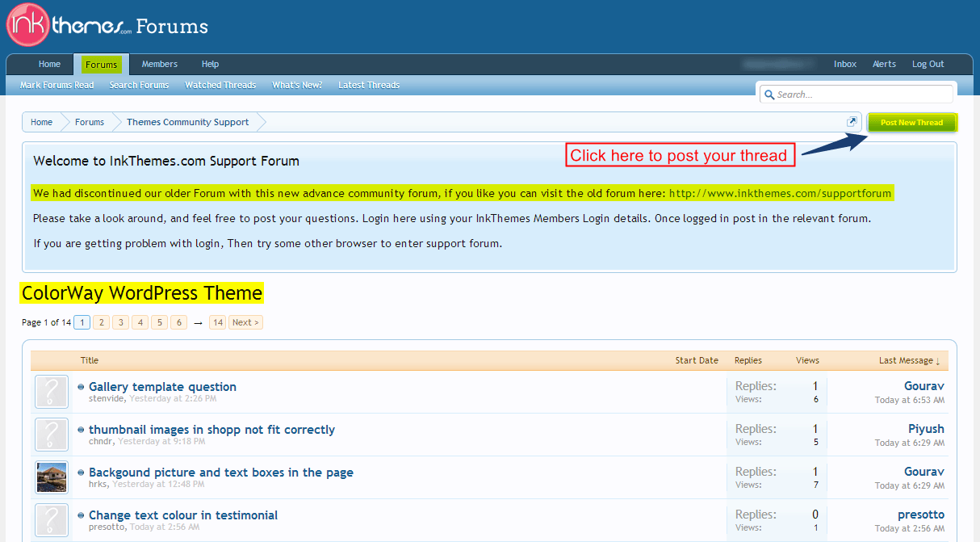This screenshot has height=542, width=980.
Task: Click the Post New Thread button
Action: point(911,123)
